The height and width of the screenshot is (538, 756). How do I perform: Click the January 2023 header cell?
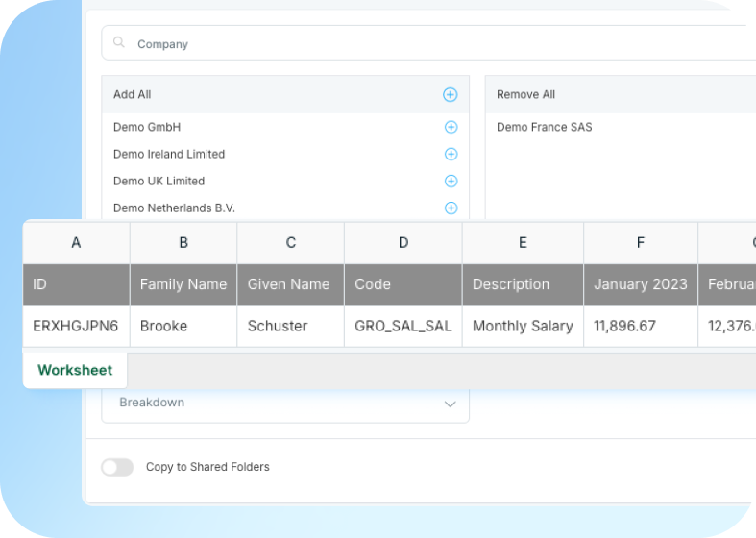pos(641,284)
